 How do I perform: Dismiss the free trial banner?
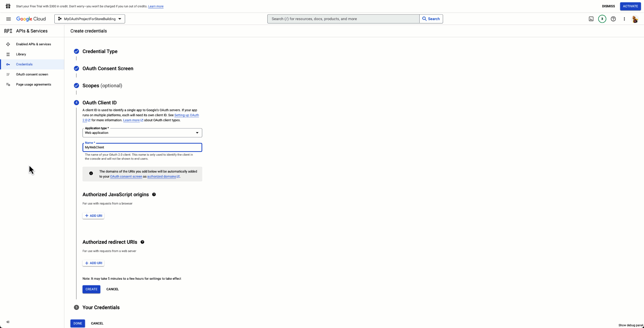[608, 6]
